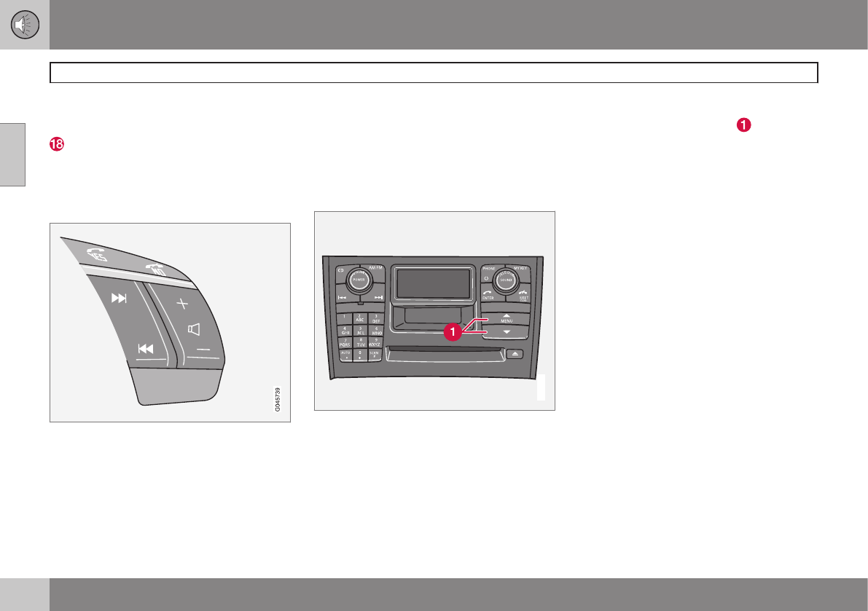Select the AM FM button on console
868x611 pixels.
coord(376,268)
